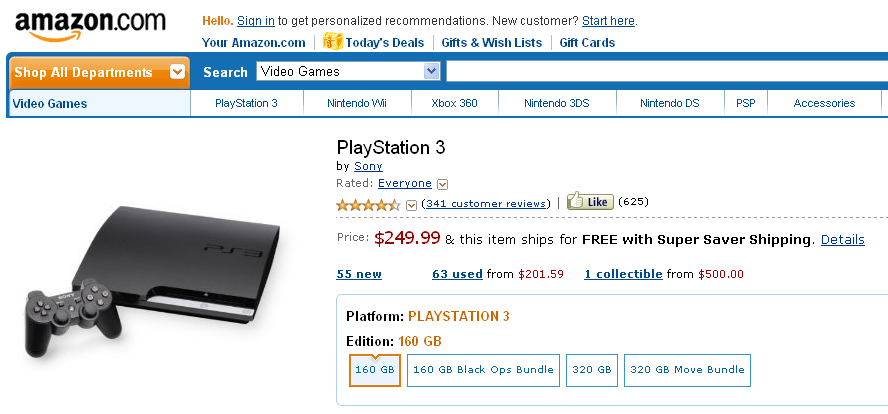Pick the 320 GB Move Bundle edition
888x414 pixels.
688,370
